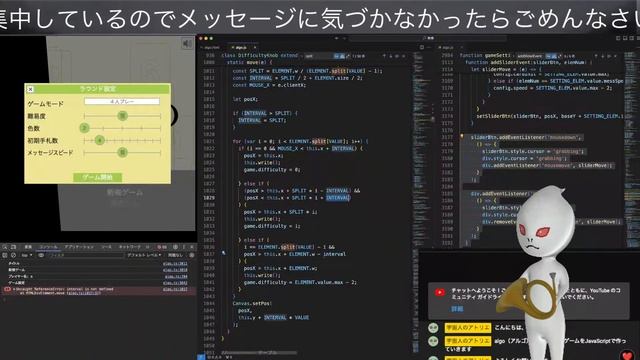The width and height of the screenshot is (640, 360).
Task: Click the 色数 slider knob
Action: 84,128
